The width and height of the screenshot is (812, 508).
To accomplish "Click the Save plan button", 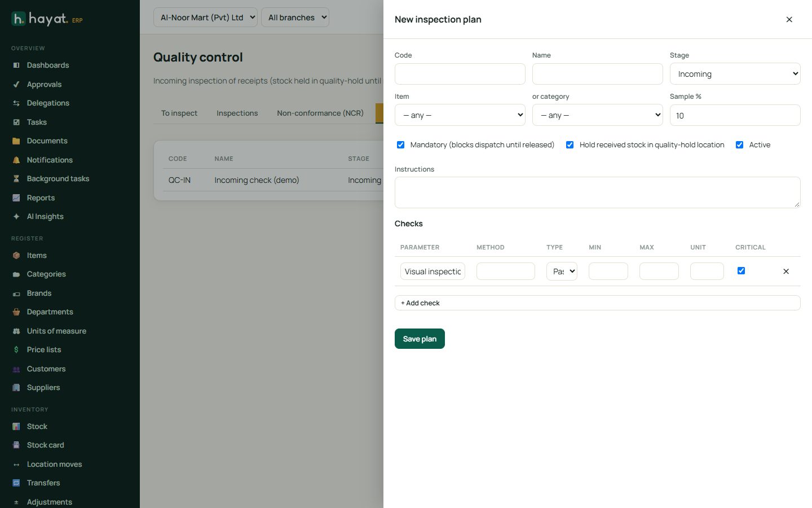I will (x=420, y=339).
